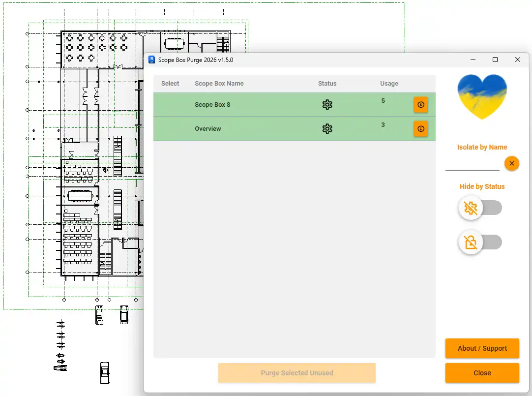Click Purge Selected Unused button
532x396 pixels.
(x=297, y=372)
